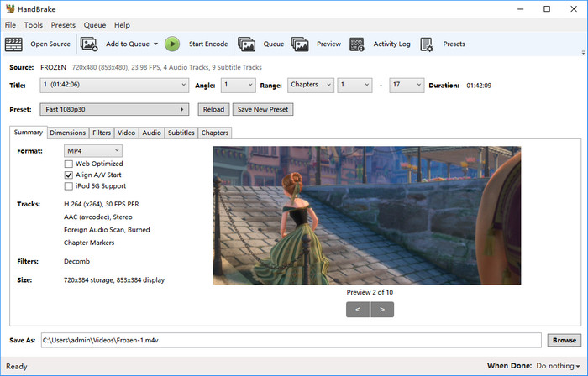Click the Add to Queue label
588x376 pixels.
pyautogui.click(x=128, y=44)
